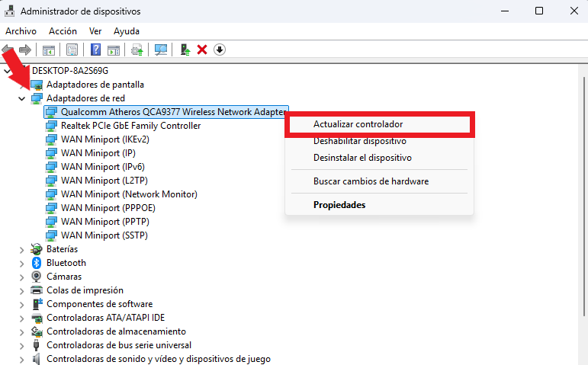Open the Ayuda menu
Screen dimensions: 588x365
click(x=127, y=31)
